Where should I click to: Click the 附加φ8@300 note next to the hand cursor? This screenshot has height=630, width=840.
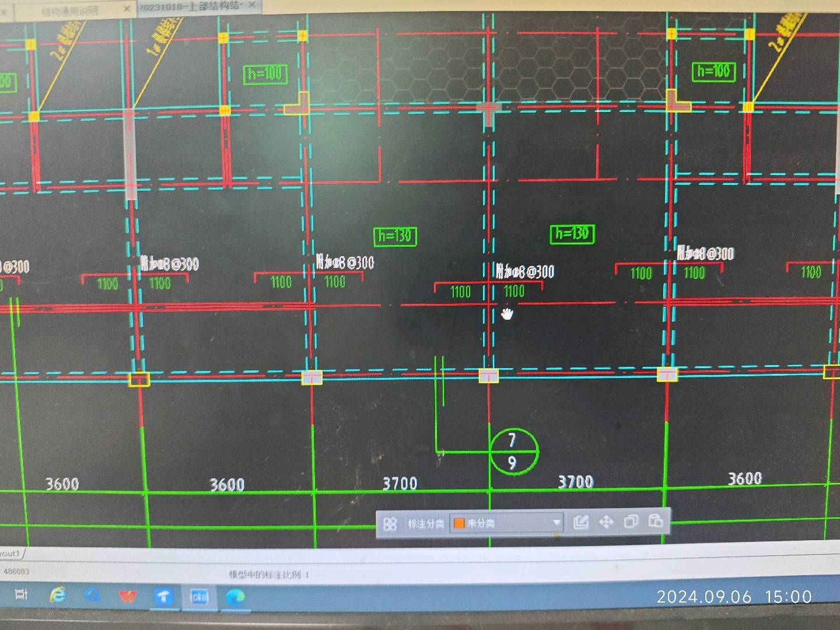click(525, 271)
